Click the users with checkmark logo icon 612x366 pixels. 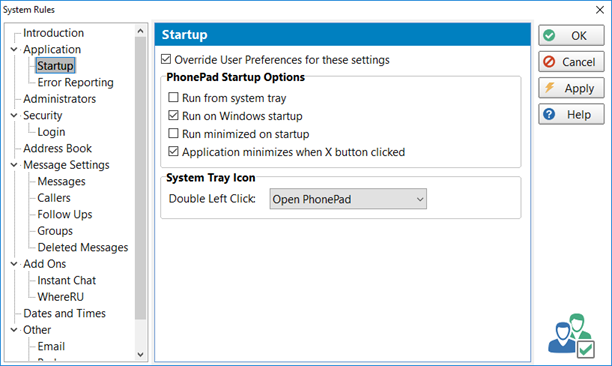tap(571, 336)
